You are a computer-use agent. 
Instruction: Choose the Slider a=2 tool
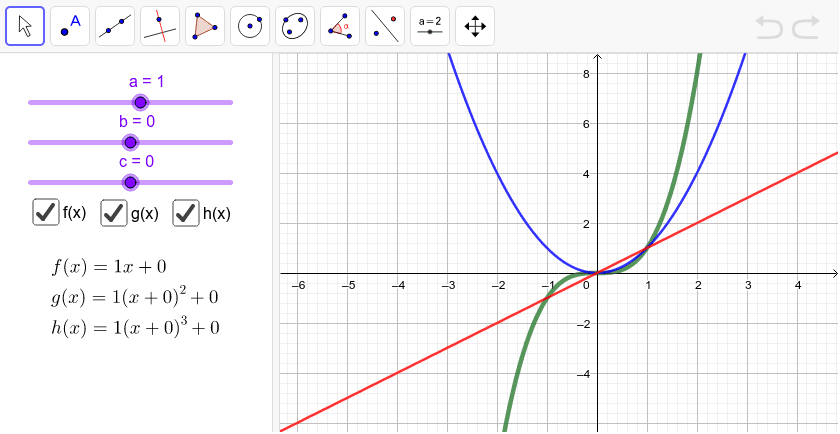pos(430,26)
